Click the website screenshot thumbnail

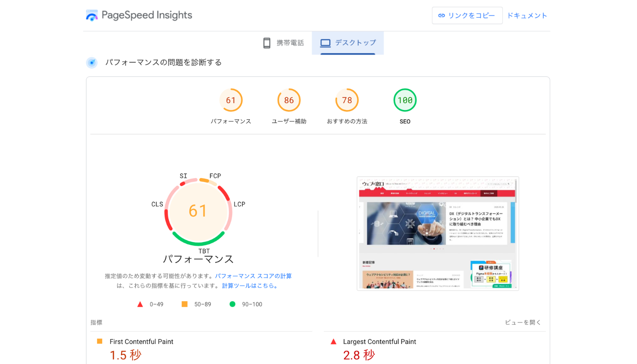tap(438, 233)
